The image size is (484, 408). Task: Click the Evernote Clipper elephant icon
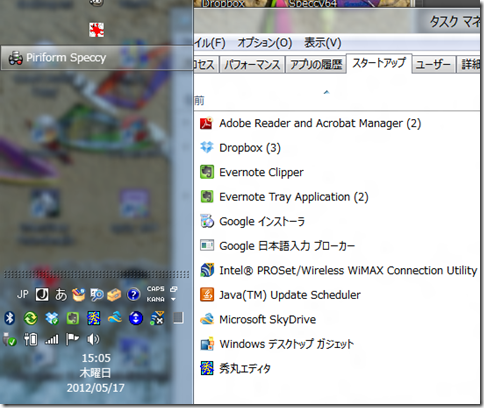coord(207,172)
